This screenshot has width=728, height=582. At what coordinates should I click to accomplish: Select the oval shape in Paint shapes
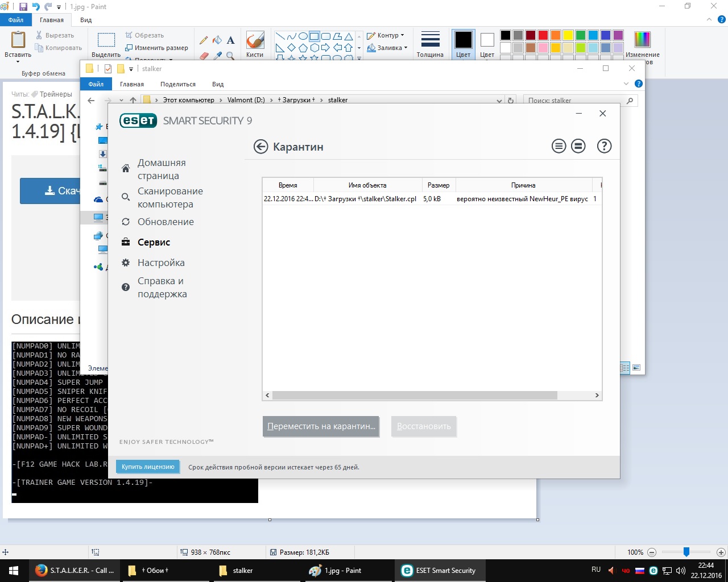[x=303, y=36]
